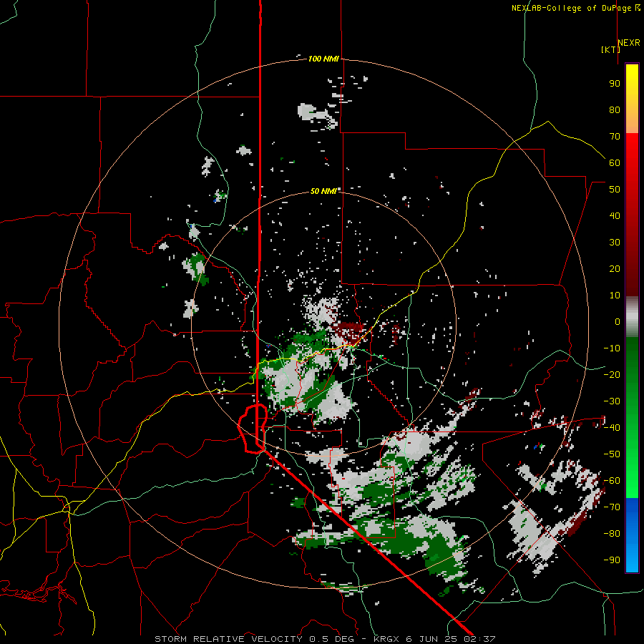Screen dimensions: 644x644
Task: Click the 02:37 timestamp in bottom caption
Action: point(479,639)
